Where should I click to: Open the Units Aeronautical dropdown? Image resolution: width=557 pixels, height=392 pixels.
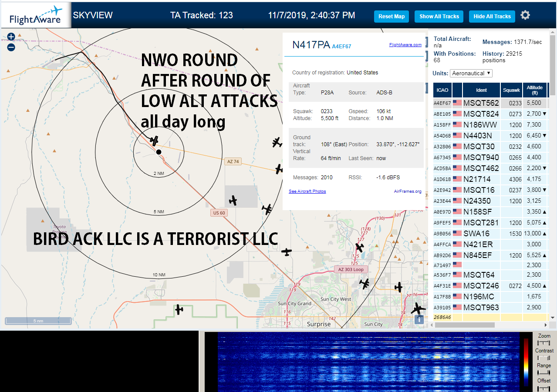471,74
